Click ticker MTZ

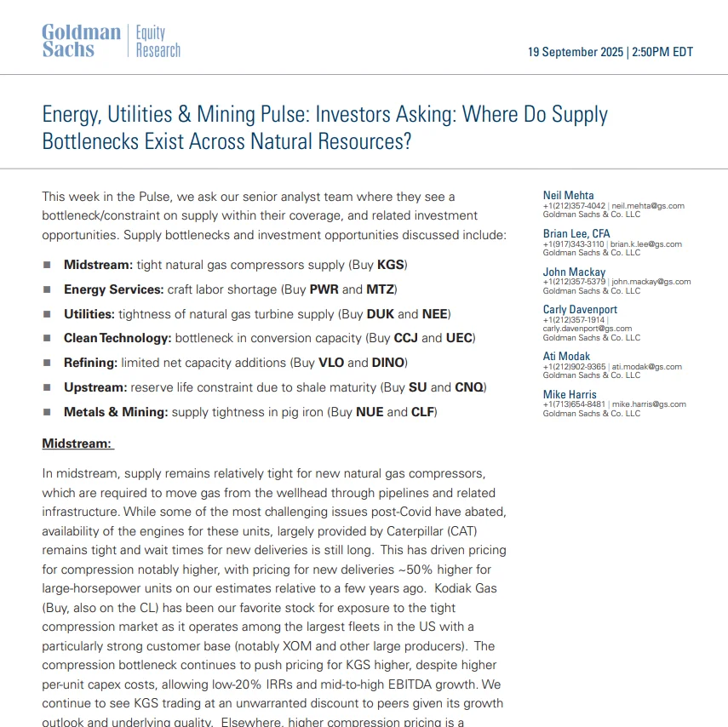point(380,289)
